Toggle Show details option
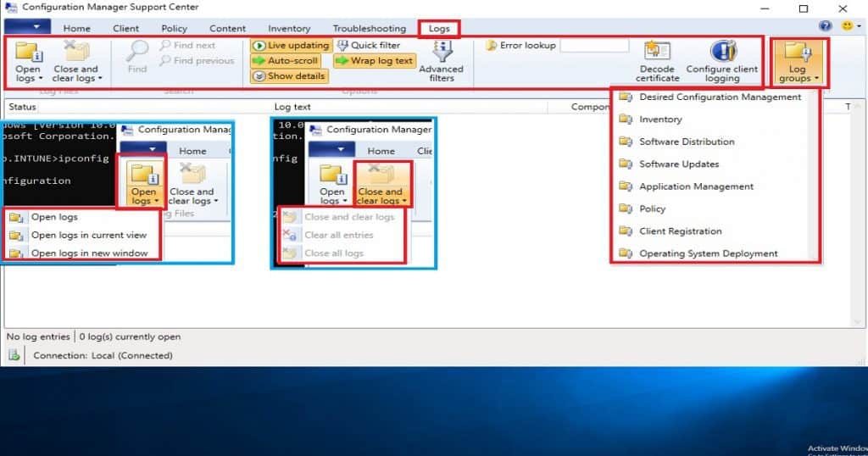This screenshot has height=456, width=868. (x=289, y=76)
